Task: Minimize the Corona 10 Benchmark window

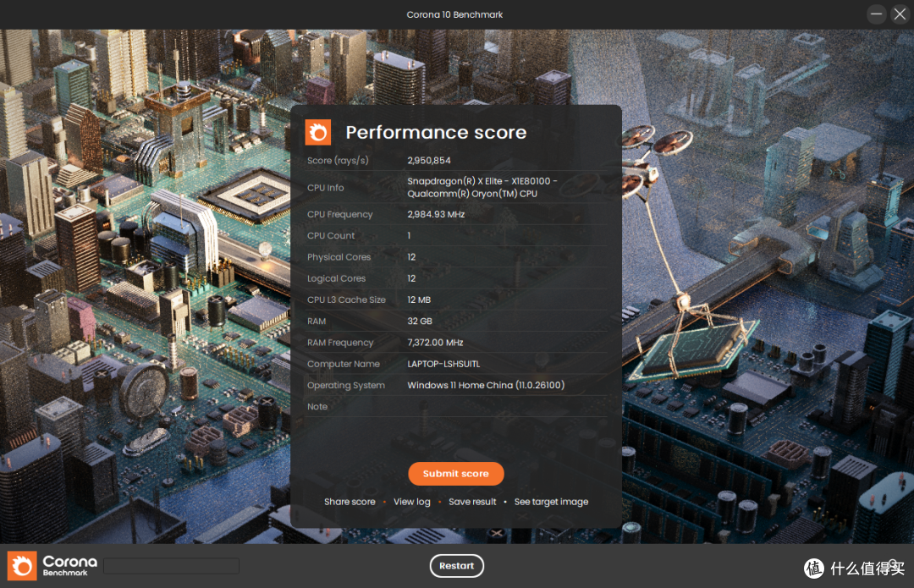Action: (x=876, y=14)
